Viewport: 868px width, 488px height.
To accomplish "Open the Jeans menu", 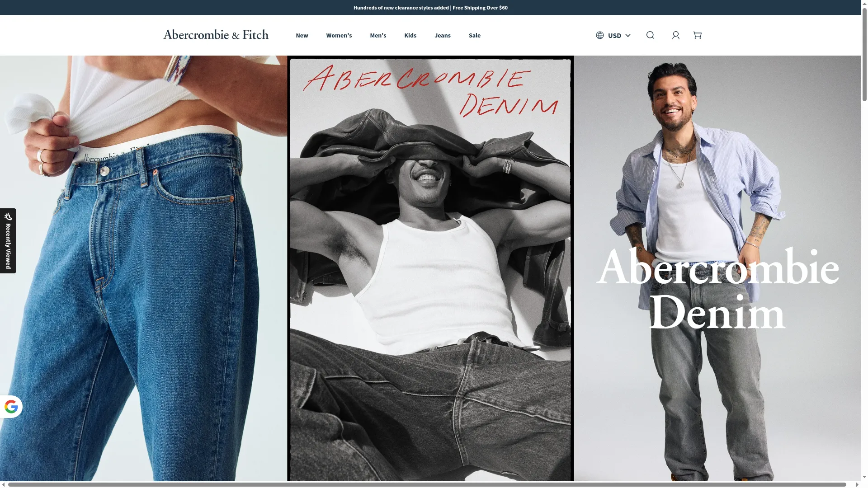I will coord(443,35).
